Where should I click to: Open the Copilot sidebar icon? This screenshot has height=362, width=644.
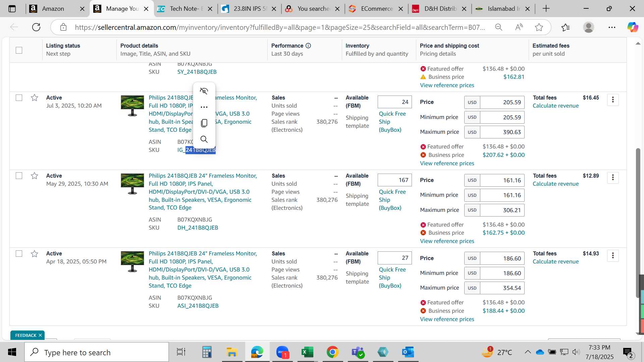coord(633,27)
